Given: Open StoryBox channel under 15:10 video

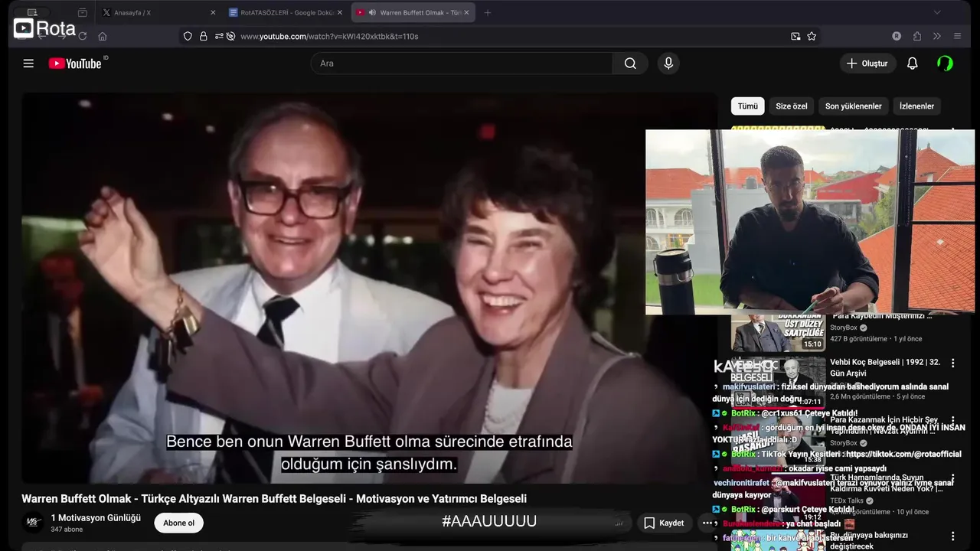Looking at the screenshot, I should 844,328.
